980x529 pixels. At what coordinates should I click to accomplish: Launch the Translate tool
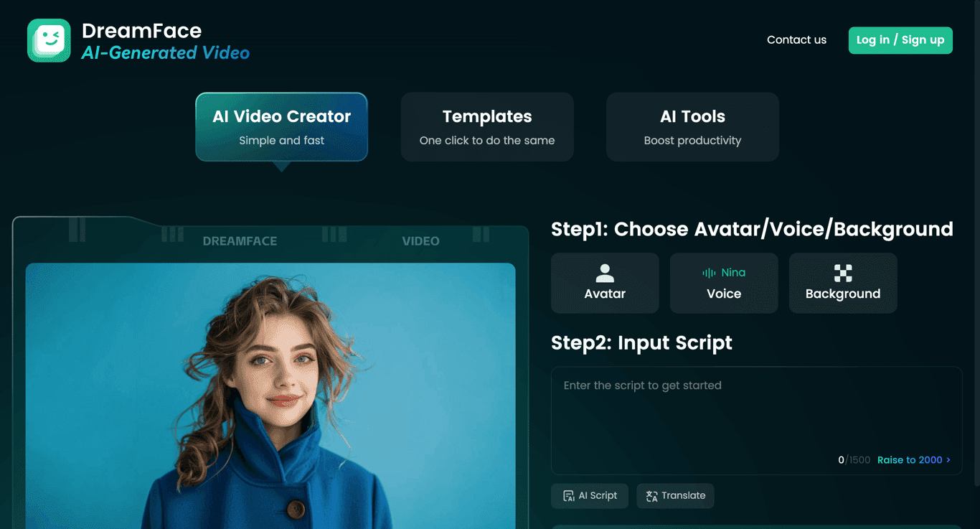point(674,495)
